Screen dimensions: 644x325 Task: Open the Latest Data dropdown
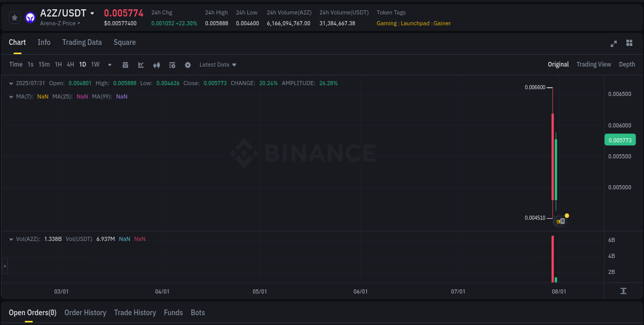coord(217,64)
